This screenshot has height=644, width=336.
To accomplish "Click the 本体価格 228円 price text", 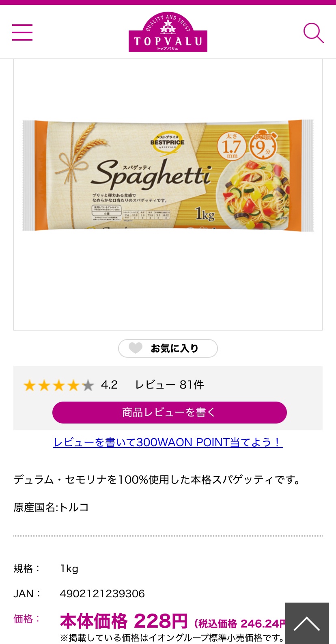I will coord(123,621).
